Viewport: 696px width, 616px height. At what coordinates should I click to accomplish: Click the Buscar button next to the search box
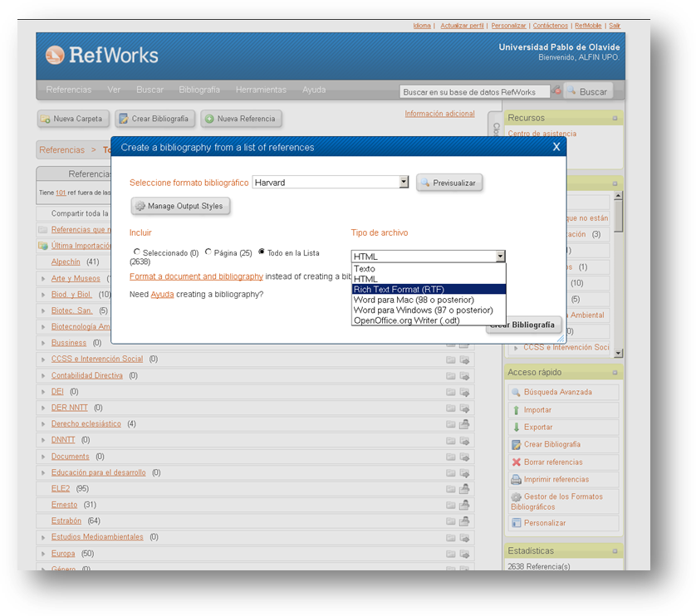coord(588,91)
